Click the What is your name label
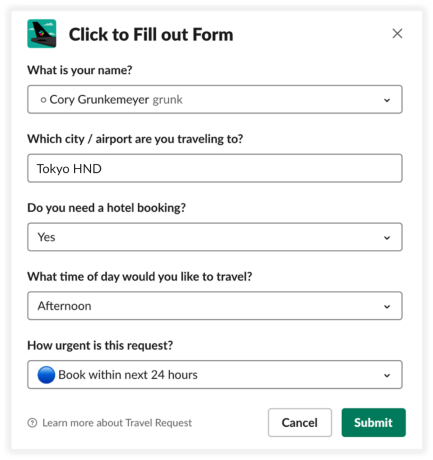Viewport: 433px width, 460px height. [x=80, y=70]
